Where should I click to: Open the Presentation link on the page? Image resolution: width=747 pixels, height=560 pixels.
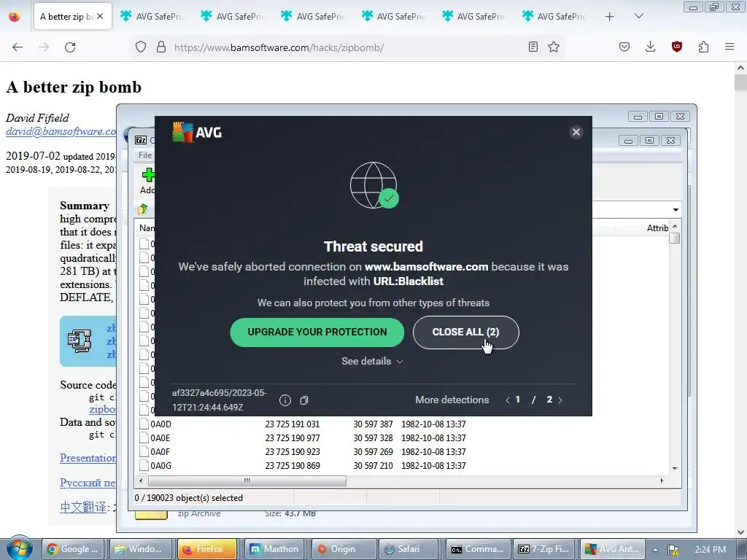[x=88, y=458]
